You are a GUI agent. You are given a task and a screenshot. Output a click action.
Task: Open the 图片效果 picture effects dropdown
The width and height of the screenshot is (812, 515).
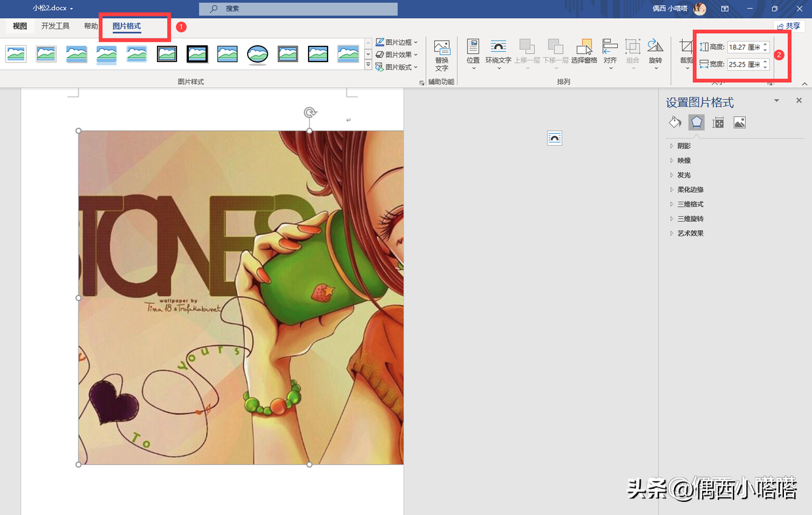pyautogui.click(x=397, y=55)
